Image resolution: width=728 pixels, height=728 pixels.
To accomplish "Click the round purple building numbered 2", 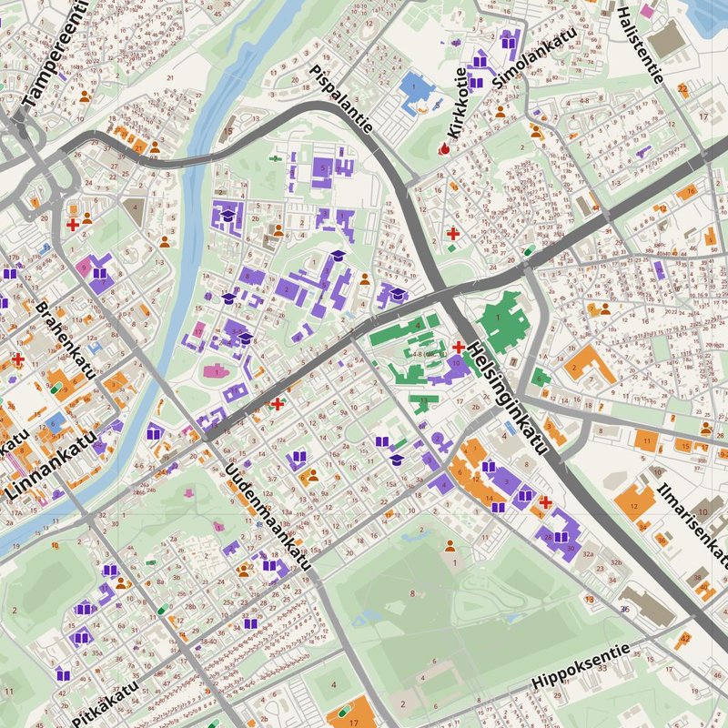I will 438,439.
